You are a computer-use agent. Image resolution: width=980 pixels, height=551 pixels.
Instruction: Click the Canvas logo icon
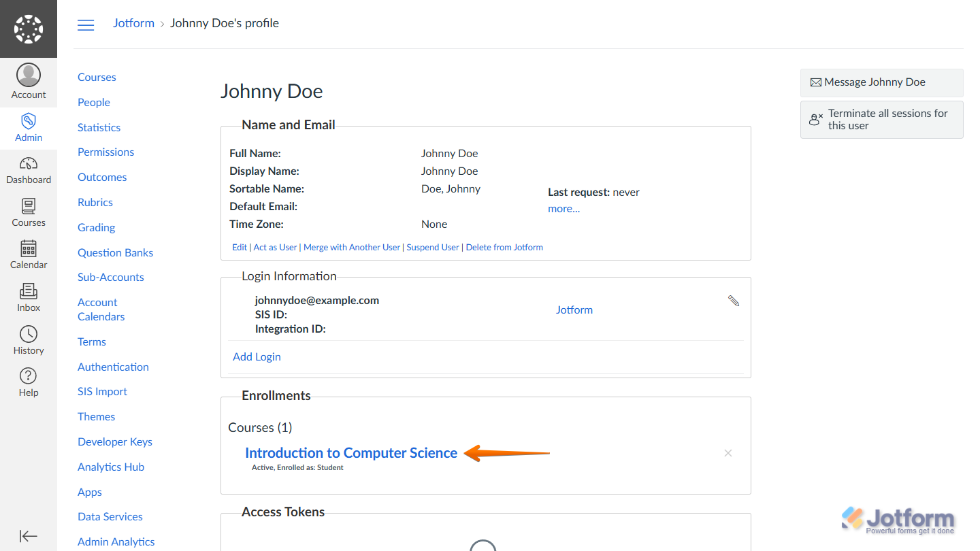(29, 29)
